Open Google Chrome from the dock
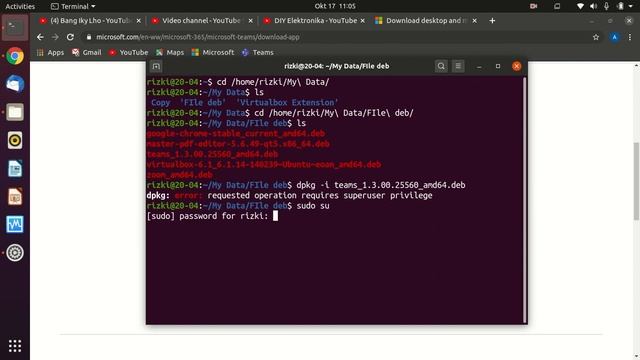The height and width of the screenshot is (360, 640). 15,56
